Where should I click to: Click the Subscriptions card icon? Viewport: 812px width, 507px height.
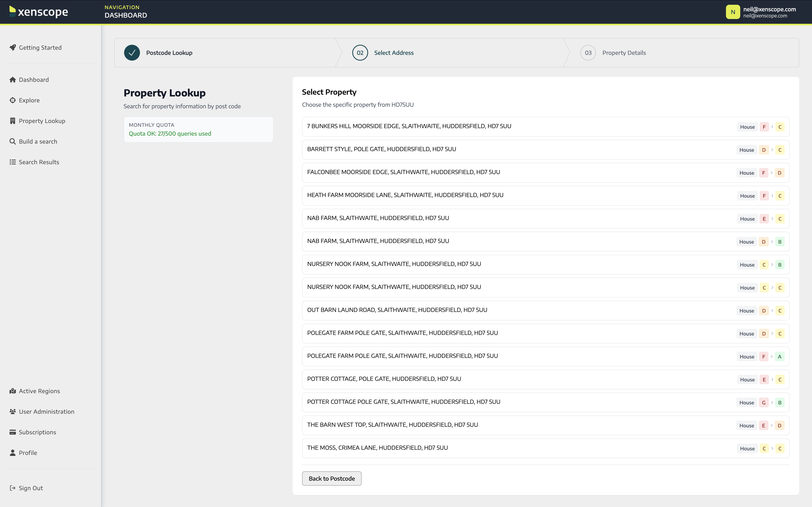pos(13,432)
